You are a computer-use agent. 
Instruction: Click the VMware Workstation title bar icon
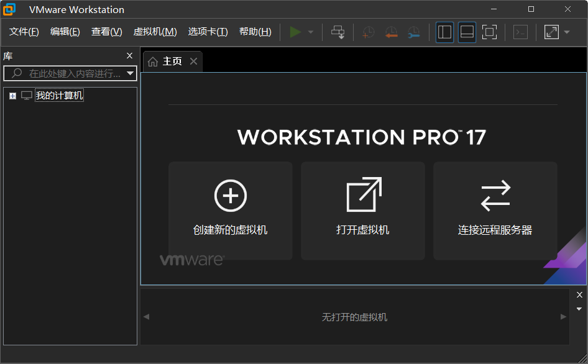(10, 9)
